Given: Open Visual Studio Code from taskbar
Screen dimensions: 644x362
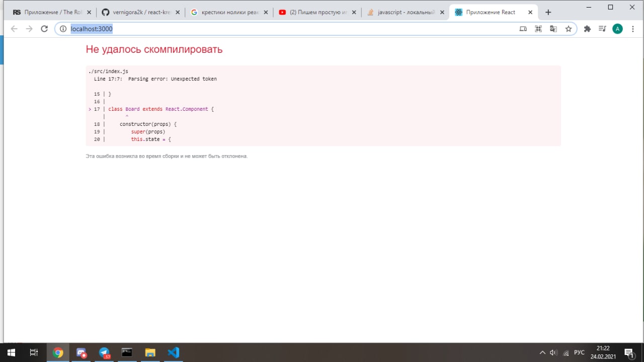Looking at the screenshot, I should click(x=173, y=352).
